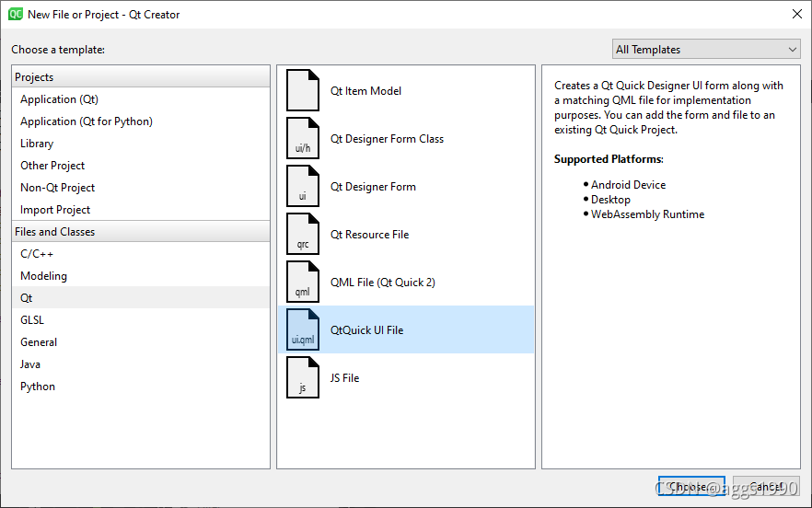
Task: Close the New File or Project dialog
Action: pos(797,14)
